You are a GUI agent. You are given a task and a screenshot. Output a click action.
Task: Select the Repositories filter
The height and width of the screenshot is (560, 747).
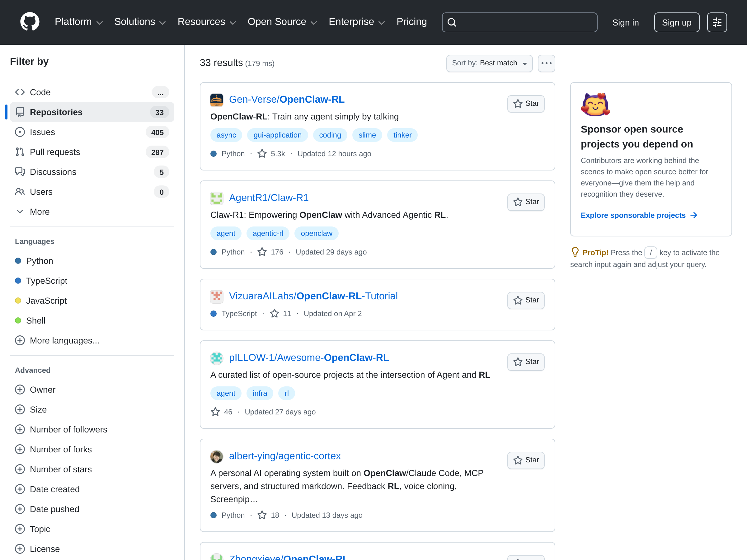(92, 112)
